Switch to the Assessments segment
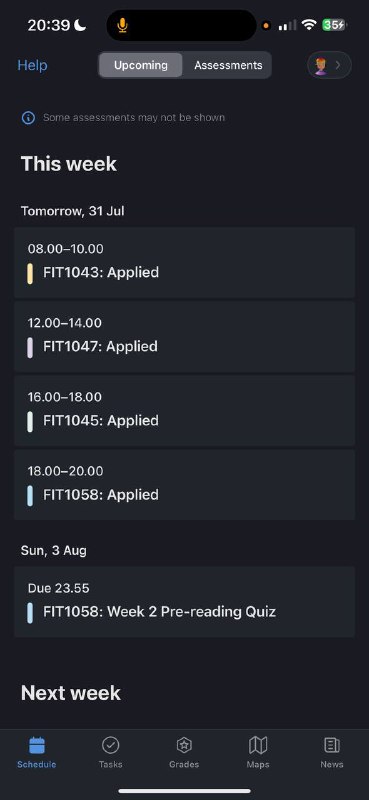This screenshot has height=800, width=369. coord(228,65)
